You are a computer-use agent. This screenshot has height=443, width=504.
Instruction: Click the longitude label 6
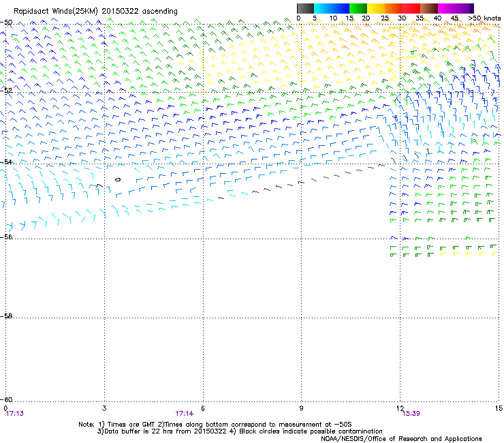pyautogui.click(x=203, y=408)
